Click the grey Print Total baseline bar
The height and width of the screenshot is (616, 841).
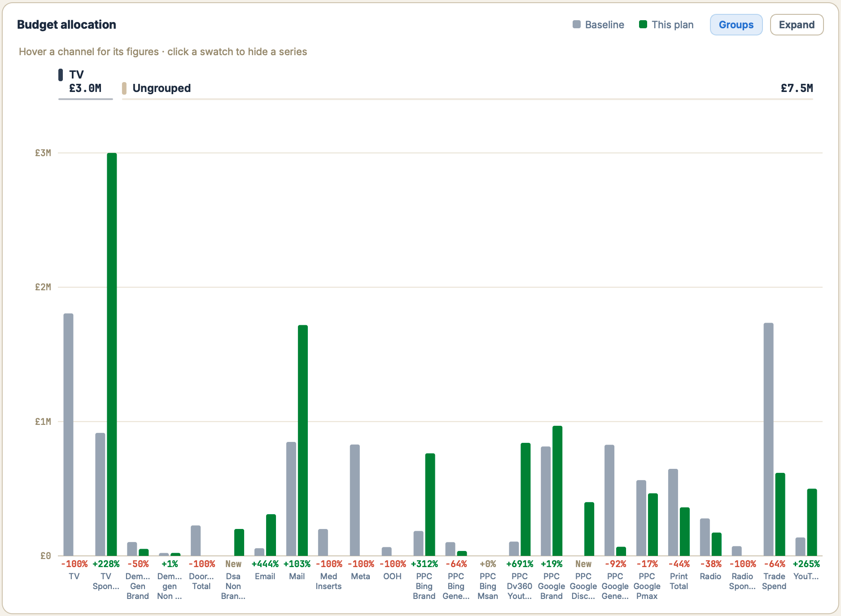(673, 512)
